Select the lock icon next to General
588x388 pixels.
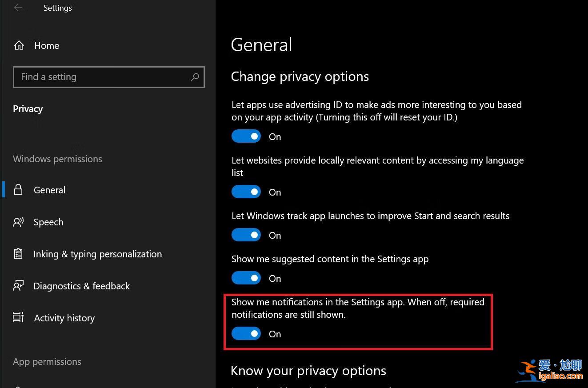click(x=18, y=190)
